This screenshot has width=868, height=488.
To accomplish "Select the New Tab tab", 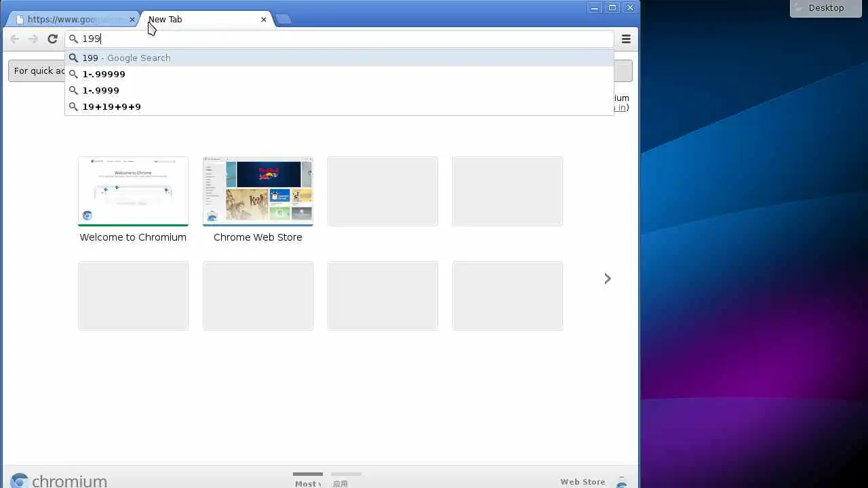I will (x=207, y=19).
